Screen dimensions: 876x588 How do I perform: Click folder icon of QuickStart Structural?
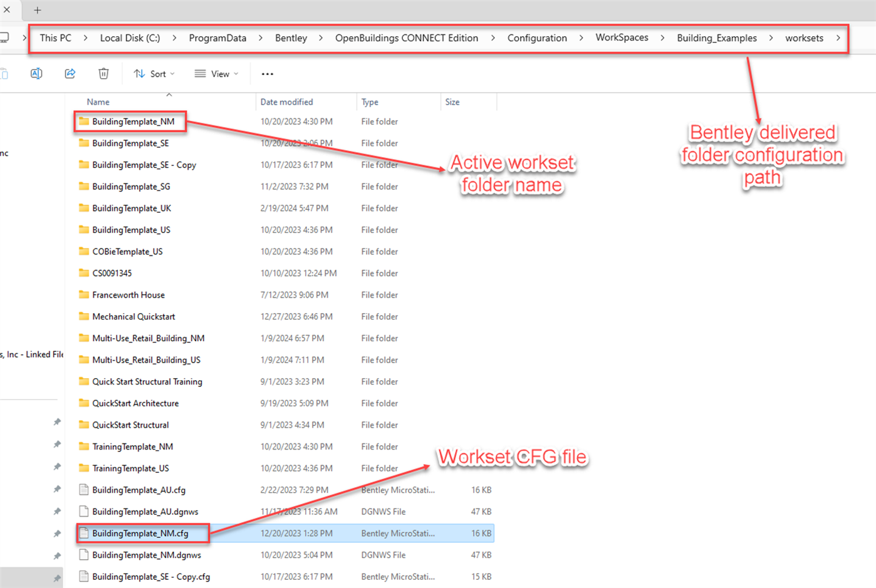click(84, 425)
